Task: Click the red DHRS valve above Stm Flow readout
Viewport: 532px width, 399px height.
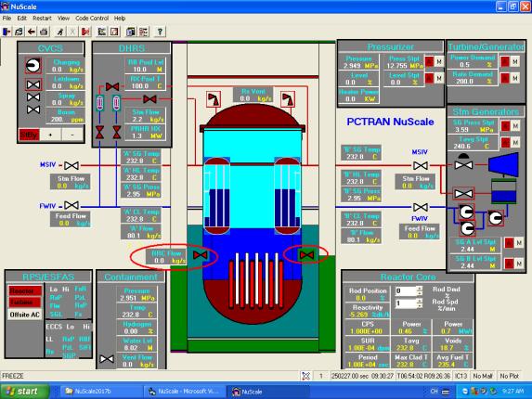Action: (149, 99)
